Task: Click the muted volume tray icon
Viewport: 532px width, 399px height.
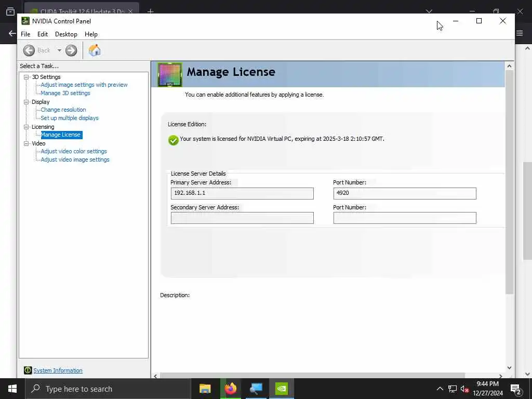Action: point(464,389)
